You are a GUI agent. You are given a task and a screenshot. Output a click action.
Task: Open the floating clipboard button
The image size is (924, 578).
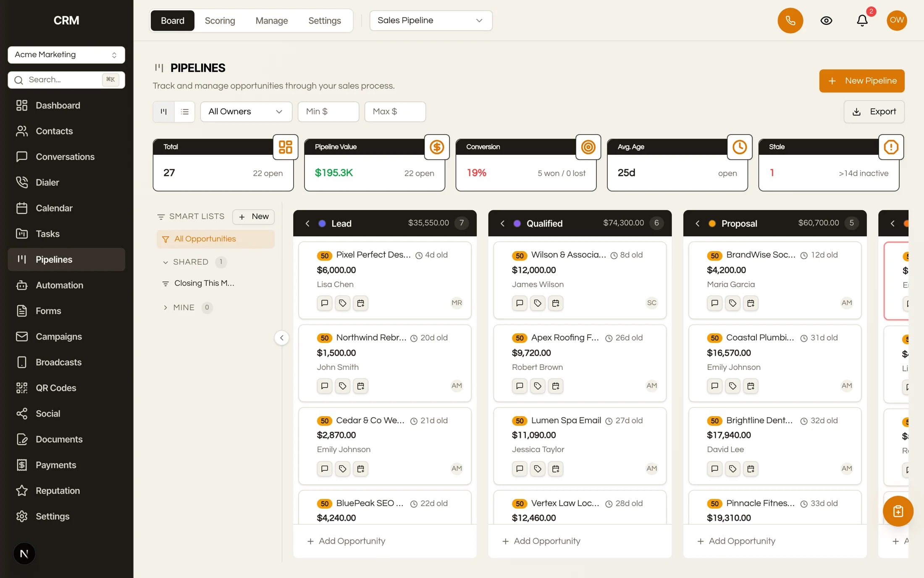[898, 511]
